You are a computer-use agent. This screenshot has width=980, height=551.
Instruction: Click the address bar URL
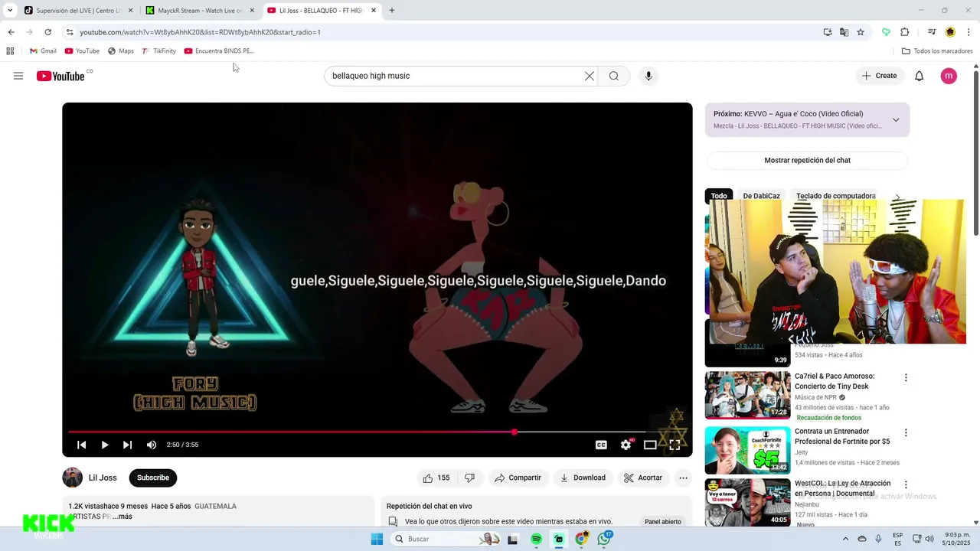[x=200, y=32]
